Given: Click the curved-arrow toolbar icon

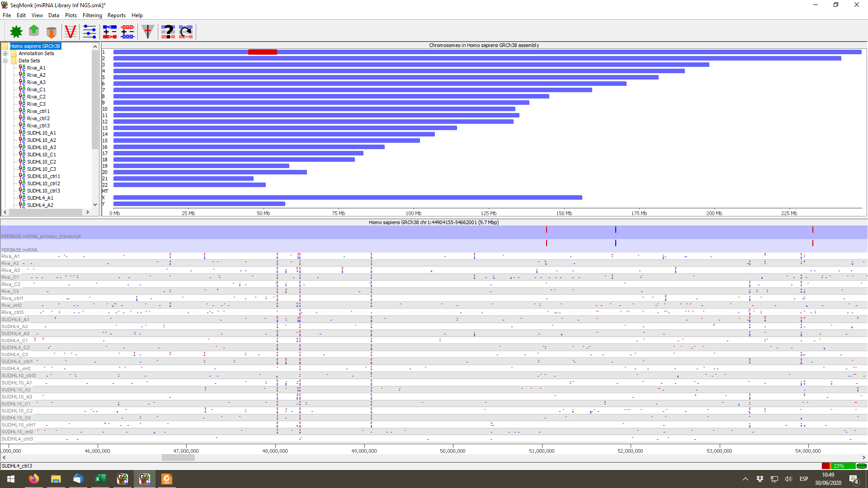Looking at the screenshot, I should (x=186, y=32).
